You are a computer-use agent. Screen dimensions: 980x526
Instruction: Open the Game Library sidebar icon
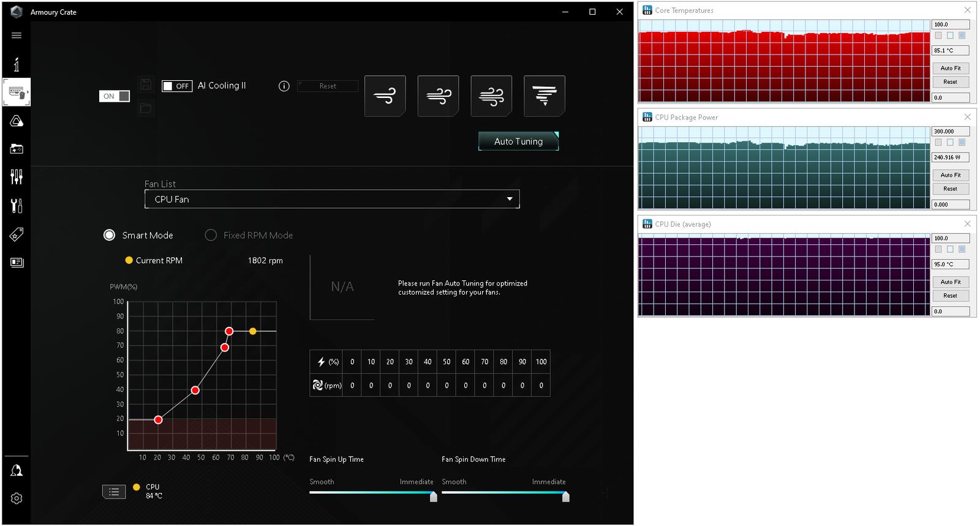pos(17,149)
